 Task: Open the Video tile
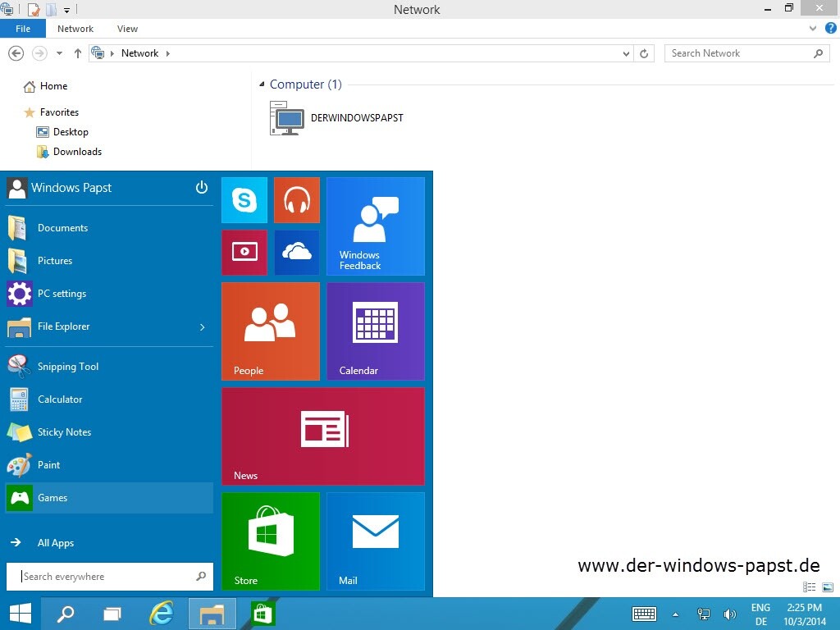pos(244,253)
